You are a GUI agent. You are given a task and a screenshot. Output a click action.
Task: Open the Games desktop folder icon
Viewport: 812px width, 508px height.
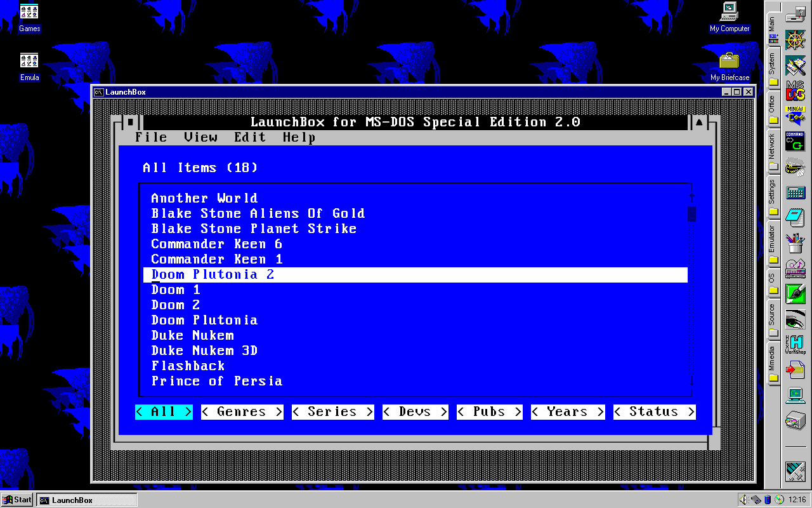(29, 17)
